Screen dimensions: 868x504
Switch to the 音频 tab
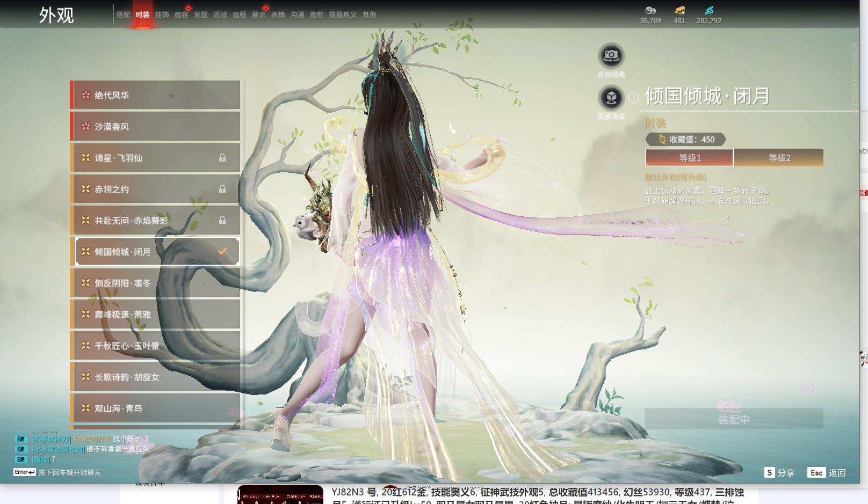(317, 14)
